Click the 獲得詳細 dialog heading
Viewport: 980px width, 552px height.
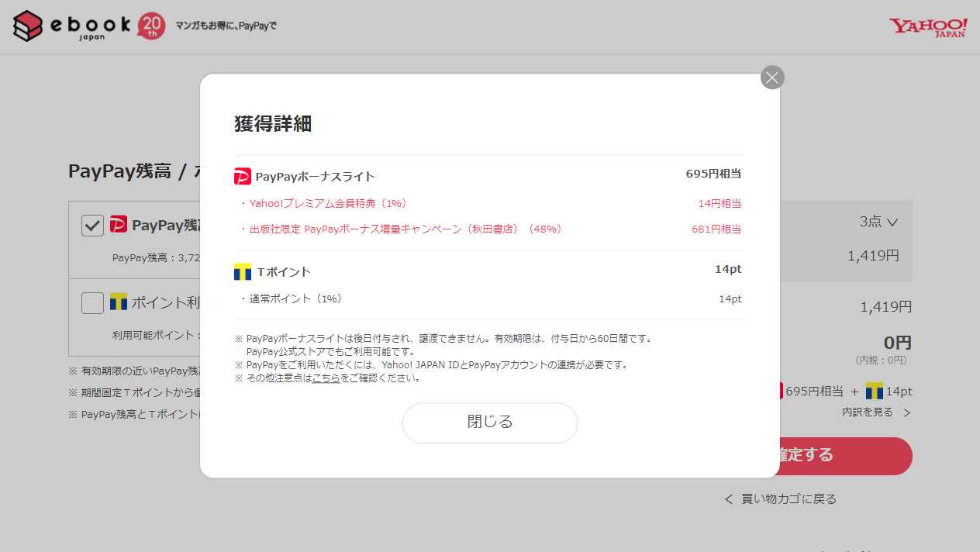click(273, 123)
